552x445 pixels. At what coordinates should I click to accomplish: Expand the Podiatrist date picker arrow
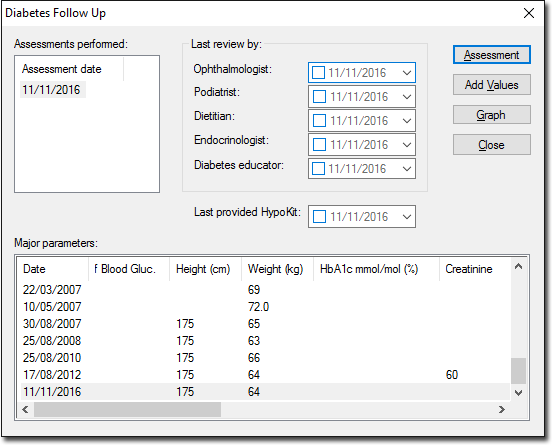407,97
